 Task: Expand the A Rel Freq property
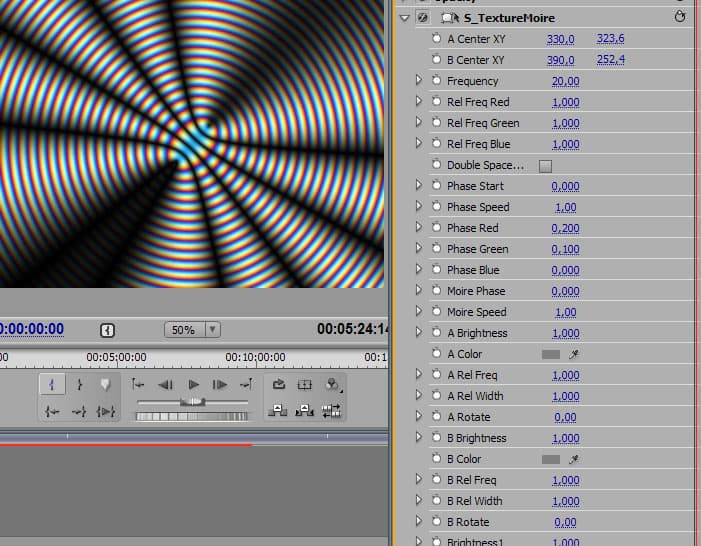pos(418,375)
